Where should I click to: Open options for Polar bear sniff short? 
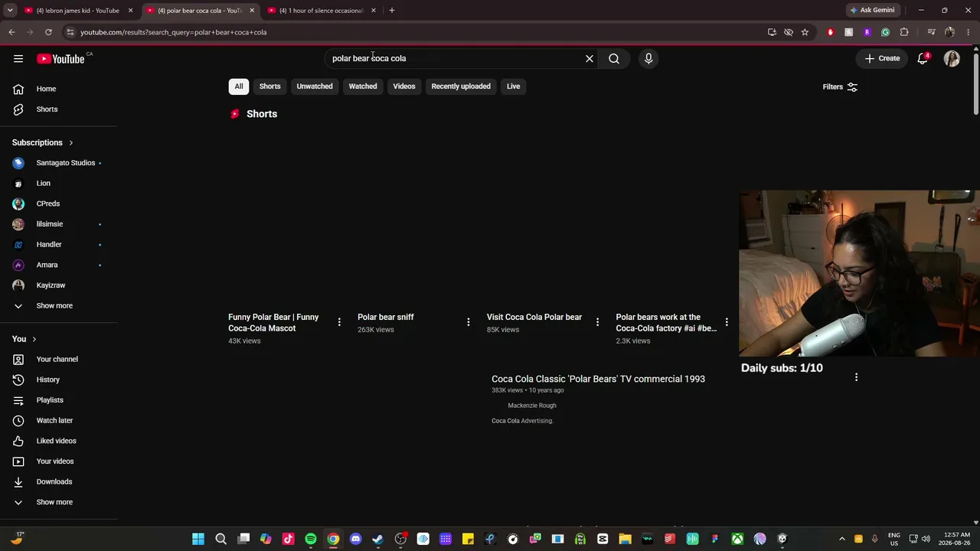(x=469, y=322)
